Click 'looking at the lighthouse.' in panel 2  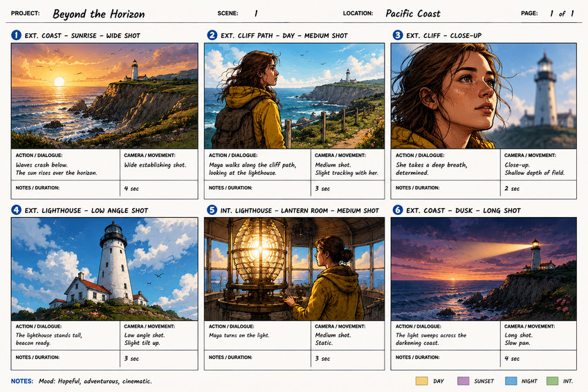click(x=242, y=173)
